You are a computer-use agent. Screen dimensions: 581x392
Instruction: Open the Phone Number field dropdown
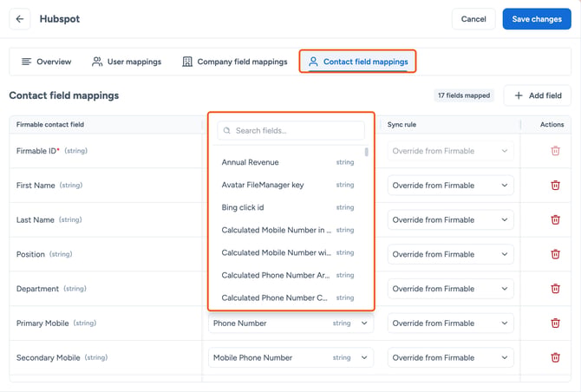point(290,323)
